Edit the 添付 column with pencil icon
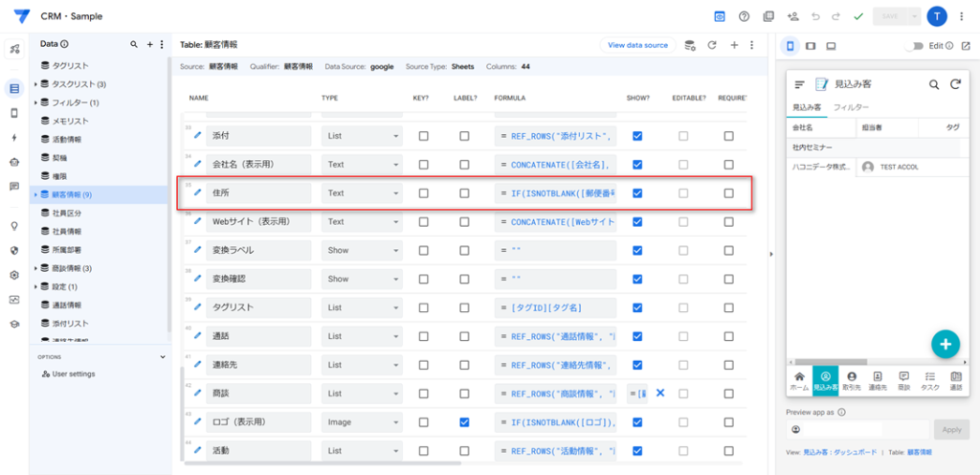The image size is (980, 475). (198, 136)
